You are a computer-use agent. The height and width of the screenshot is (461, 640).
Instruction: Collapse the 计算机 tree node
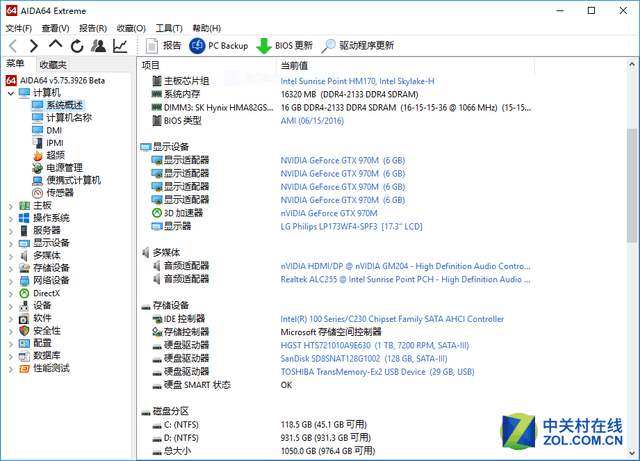tap(11, 94)
